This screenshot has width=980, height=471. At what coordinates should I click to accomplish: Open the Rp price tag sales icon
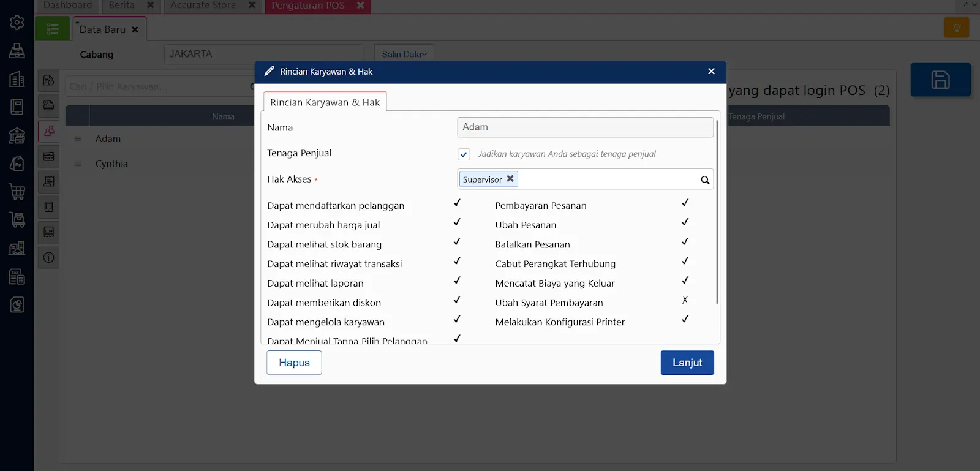coord(17,164)
